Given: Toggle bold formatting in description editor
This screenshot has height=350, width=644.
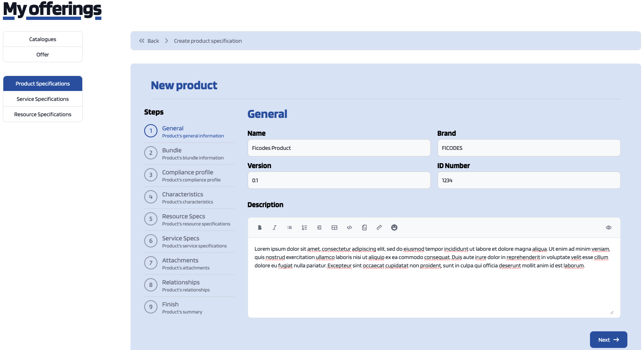Looking at the screenshot, I should point(260,228).
